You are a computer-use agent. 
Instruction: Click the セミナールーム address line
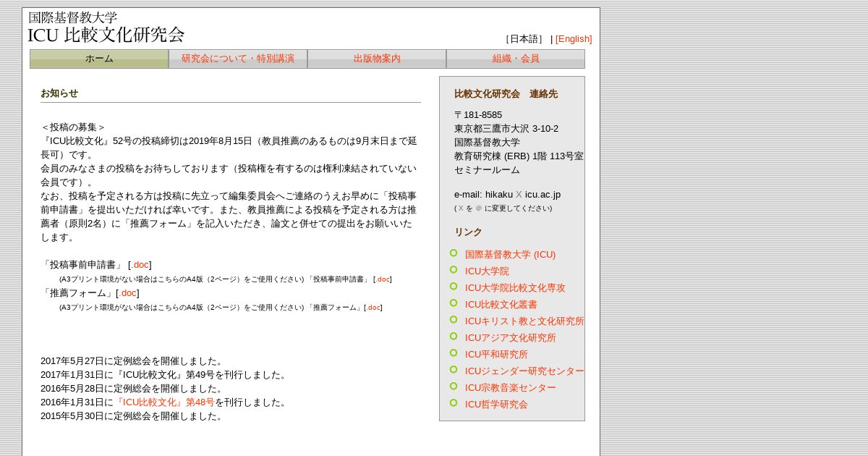[x=487, y=170]
